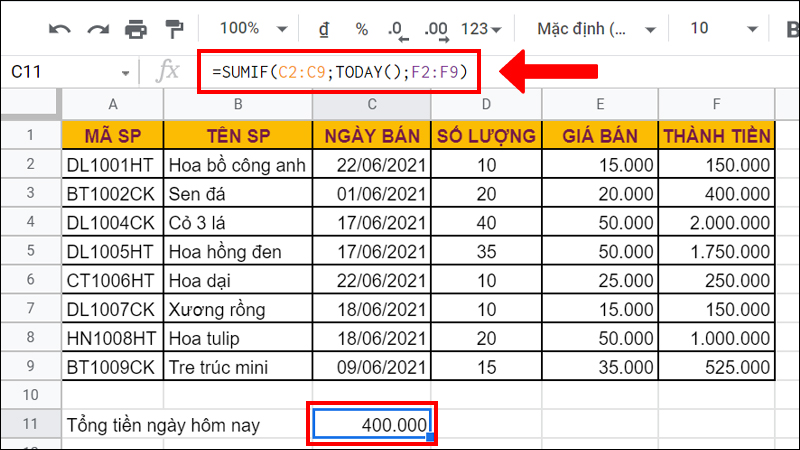The width and height of the screenshot is (800, 450).
Task: Toggle Bold formatting button
Action: (x=788, y=28)
